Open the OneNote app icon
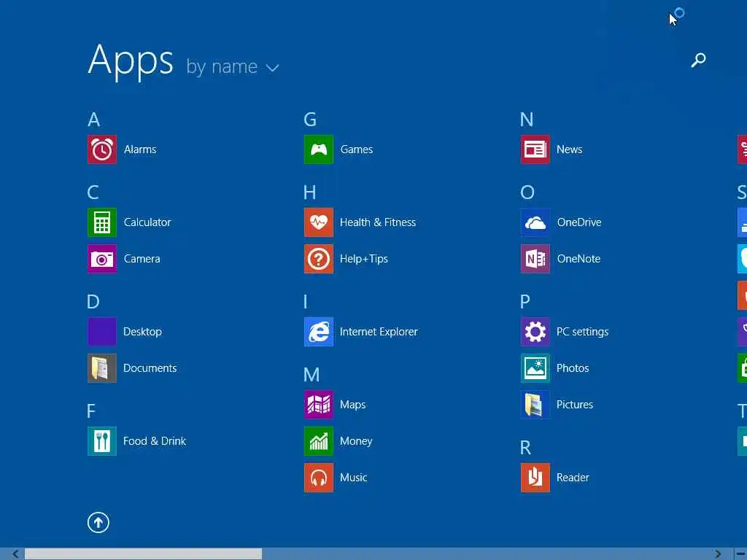This screenshot has width=747, height=560. [535, 259]
